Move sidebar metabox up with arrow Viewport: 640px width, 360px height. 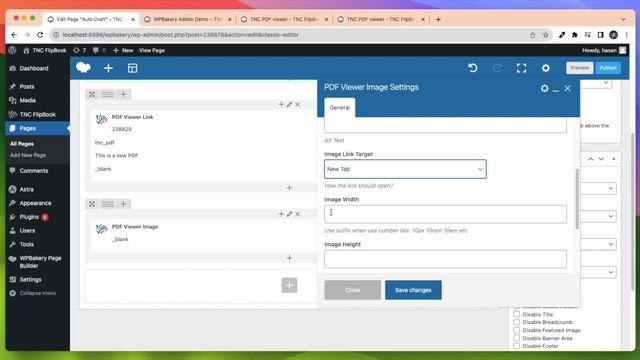pyautogui.click(x=591, y=159)
